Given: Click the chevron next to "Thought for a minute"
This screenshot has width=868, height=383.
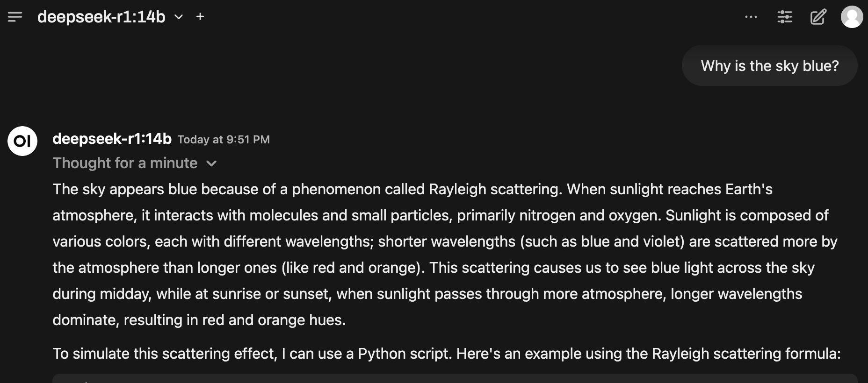Looking at the screenshot, I should point(211,163).
